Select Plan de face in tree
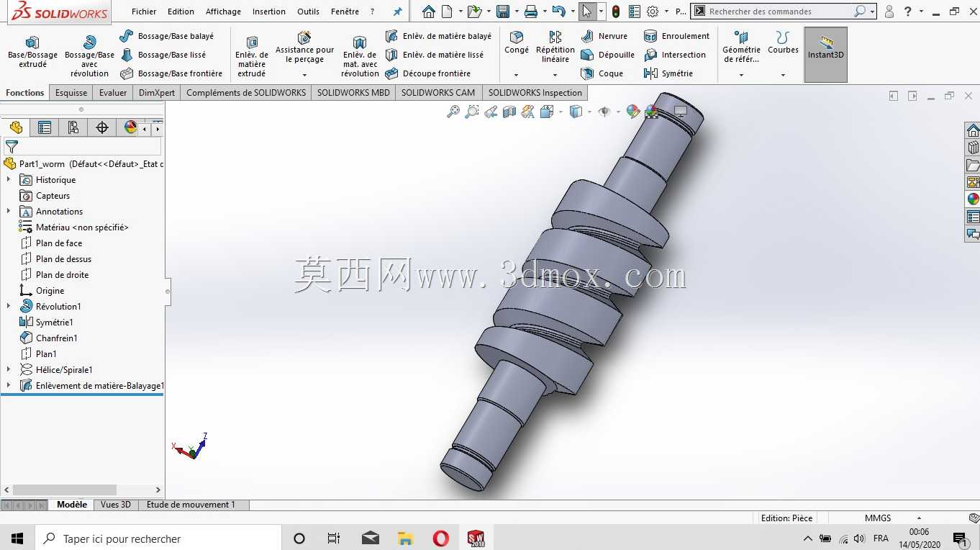The width and height of the screenshot is (980, 550). pyautogui.click(x=59, y=243)
